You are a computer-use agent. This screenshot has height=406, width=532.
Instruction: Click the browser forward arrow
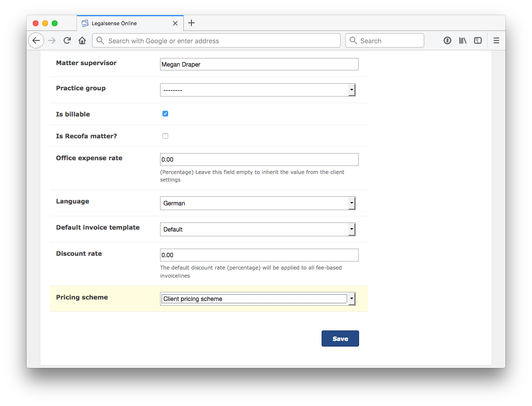click(x=52, y=41)
